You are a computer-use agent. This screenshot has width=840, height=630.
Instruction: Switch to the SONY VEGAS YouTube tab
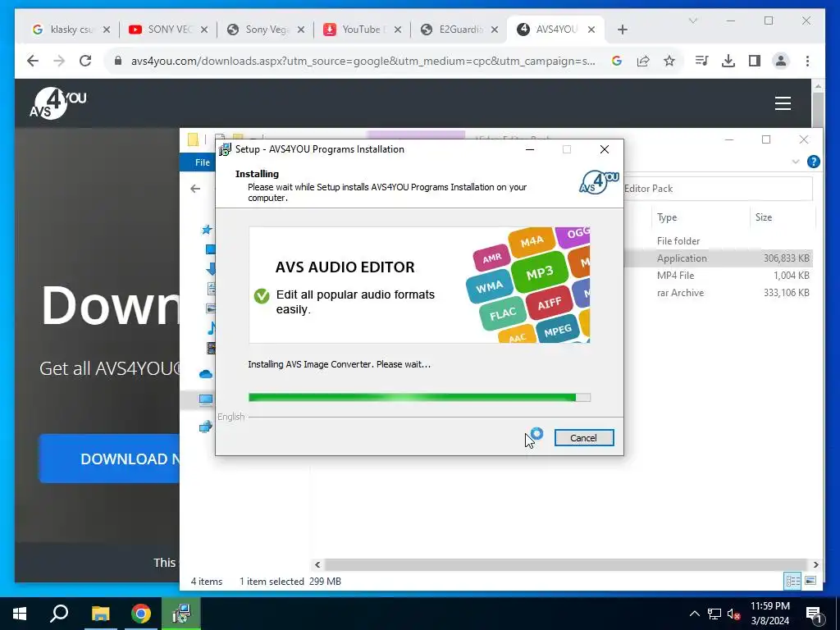click(169, 30)
